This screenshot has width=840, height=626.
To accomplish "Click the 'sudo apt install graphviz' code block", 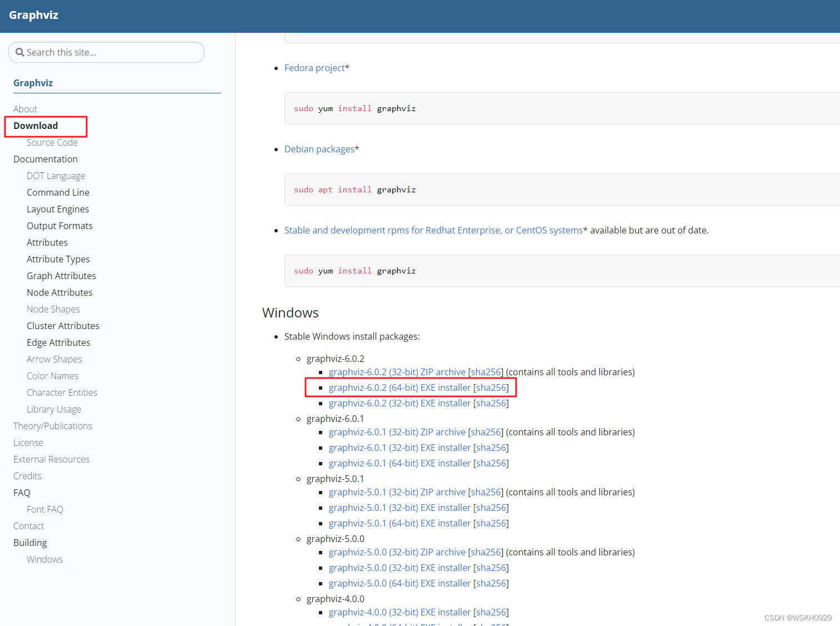I will [562, 190].
